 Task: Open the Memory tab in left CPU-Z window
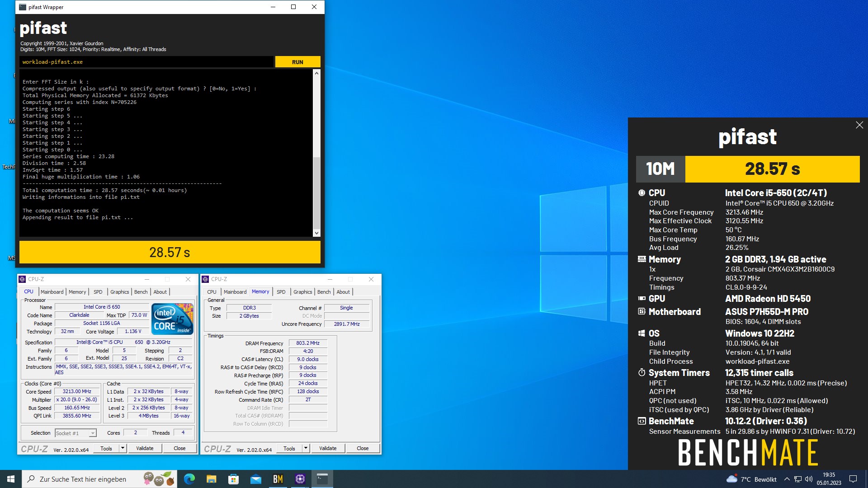(x=77, y=292)
